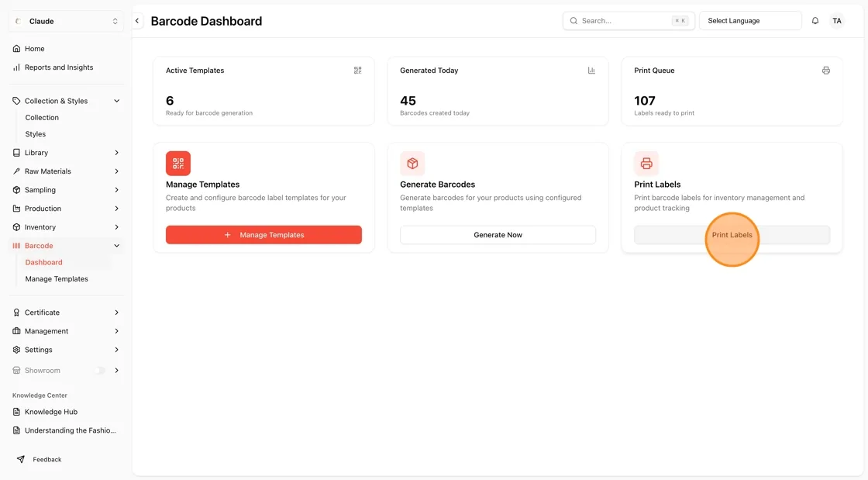The width and height of the screenshot is (868, 480).
Task: Click the Generate Now button
Action: coord(498,235)
